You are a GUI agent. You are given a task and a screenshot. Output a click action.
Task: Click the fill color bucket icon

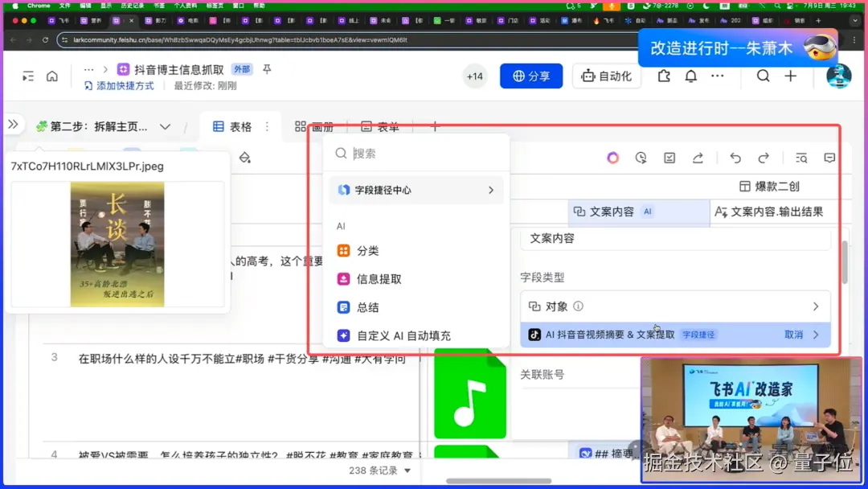(244, 158)
